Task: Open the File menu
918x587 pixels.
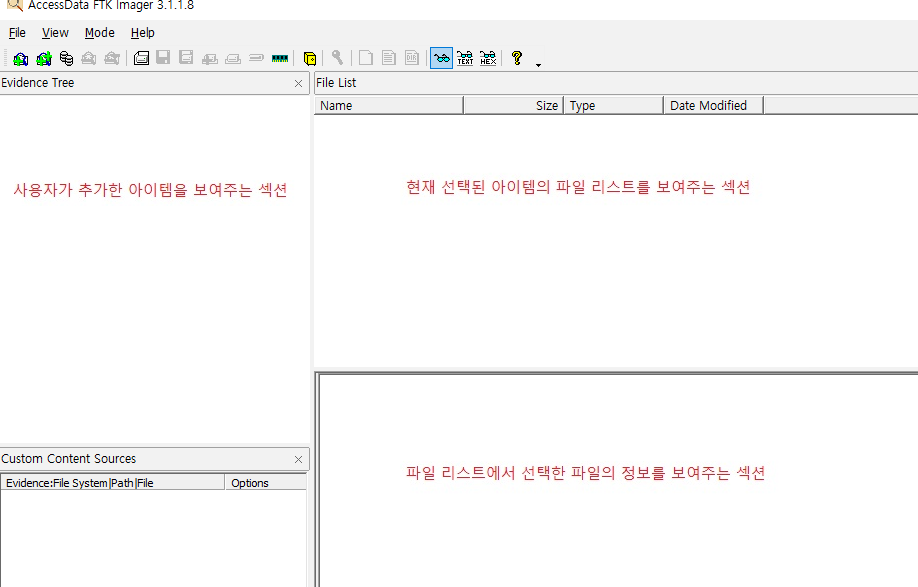Action: [17, 33]
